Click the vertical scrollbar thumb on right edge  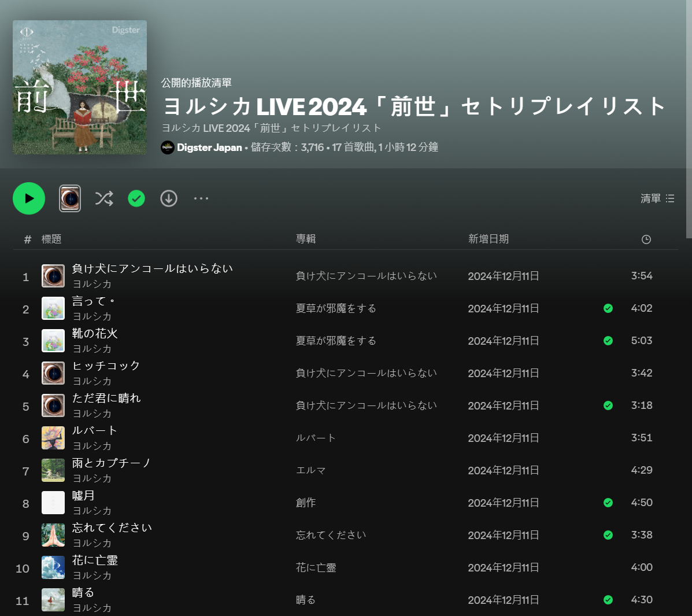689,119
